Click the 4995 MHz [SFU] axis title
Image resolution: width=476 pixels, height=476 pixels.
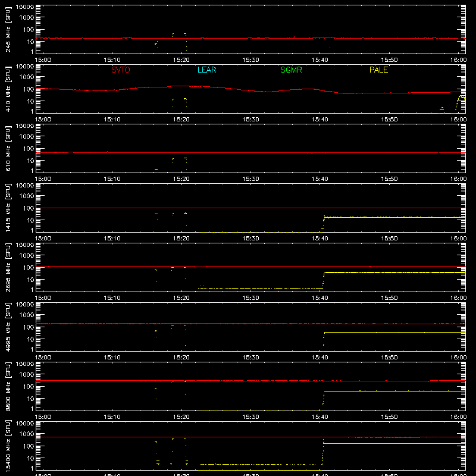pyautogui.click(x=8, y=327)
